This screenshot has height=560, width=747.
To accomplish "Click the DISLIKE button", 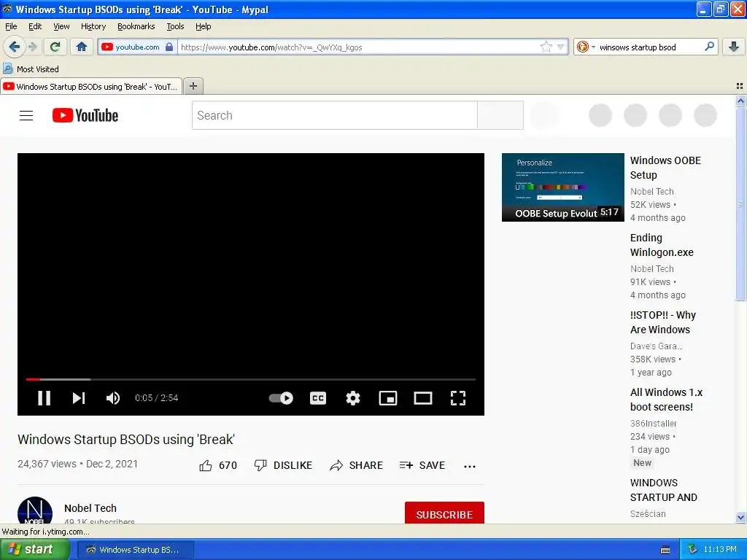I will tap(283, 465).
